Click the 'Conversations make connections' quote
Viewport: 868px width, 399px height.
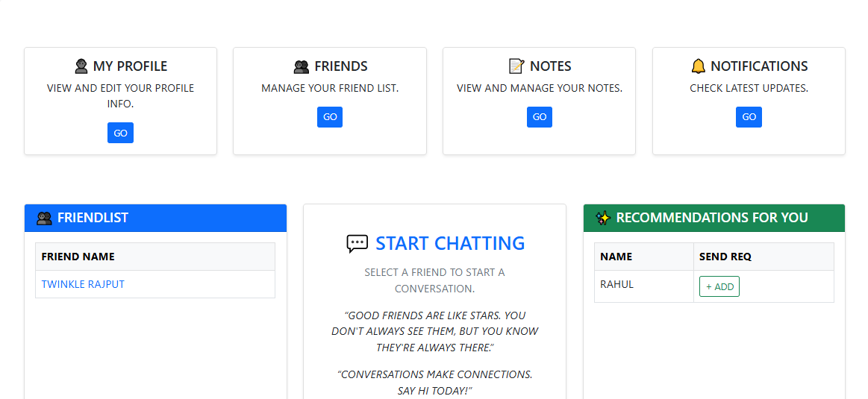434,383
